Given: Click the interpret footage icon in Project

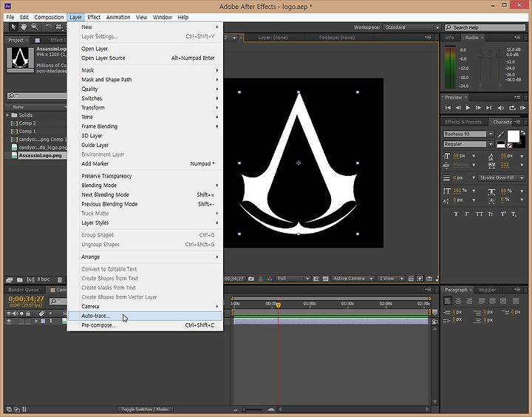Looking at the screenshot, I should (9, 279).
